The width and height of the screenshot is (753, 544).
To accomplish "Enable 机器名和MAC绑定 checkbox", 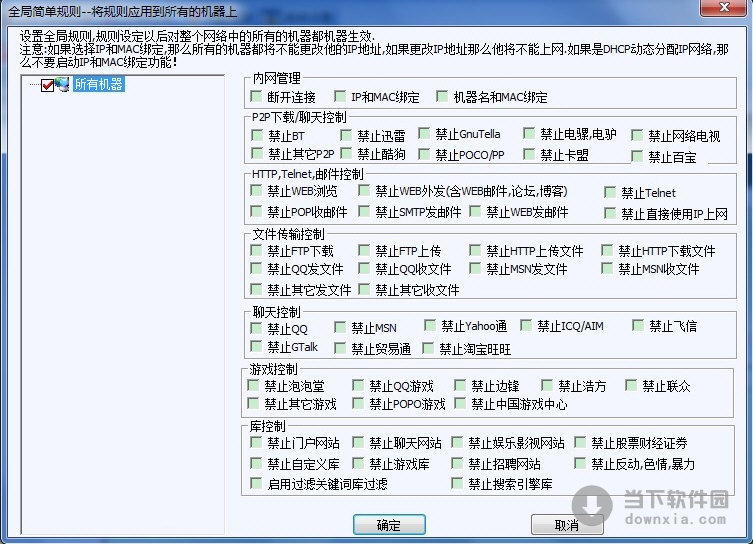I will [x=442, y=97].
